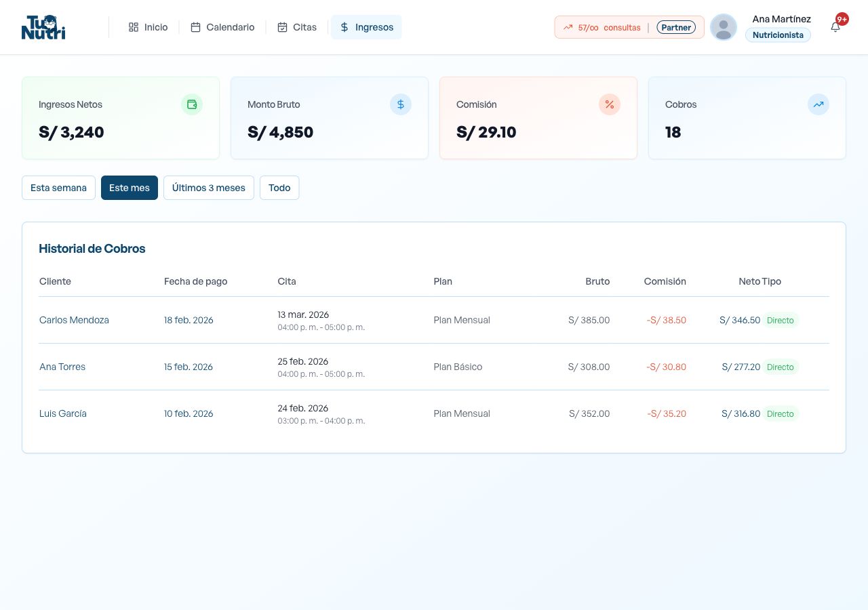The image size is (868, 610).
Task: Click Directo tag on Luis García row
Action: pos(780,413)
